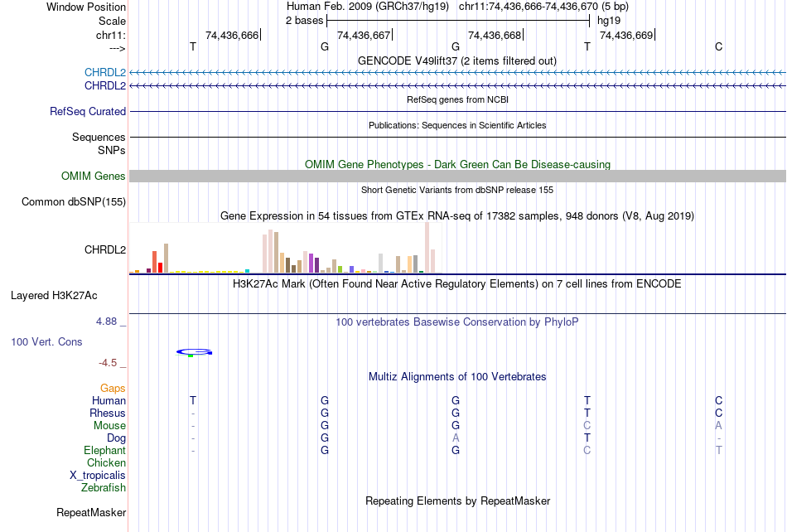Click the Elephant species label

pos(104,450)
